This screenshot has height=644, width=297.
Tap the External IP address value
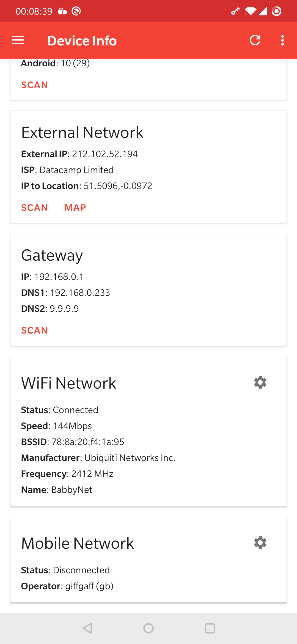(x=105, y=154)
